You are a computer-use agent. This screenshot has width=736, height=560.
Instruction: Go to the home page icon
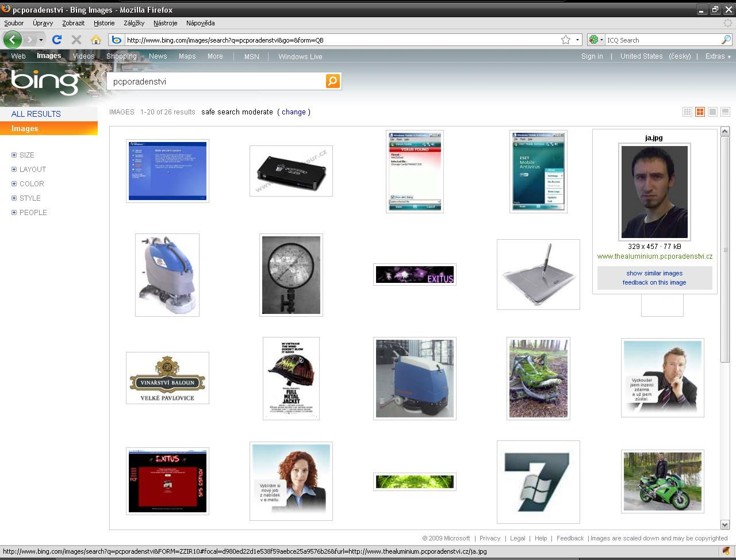(96, 40)
